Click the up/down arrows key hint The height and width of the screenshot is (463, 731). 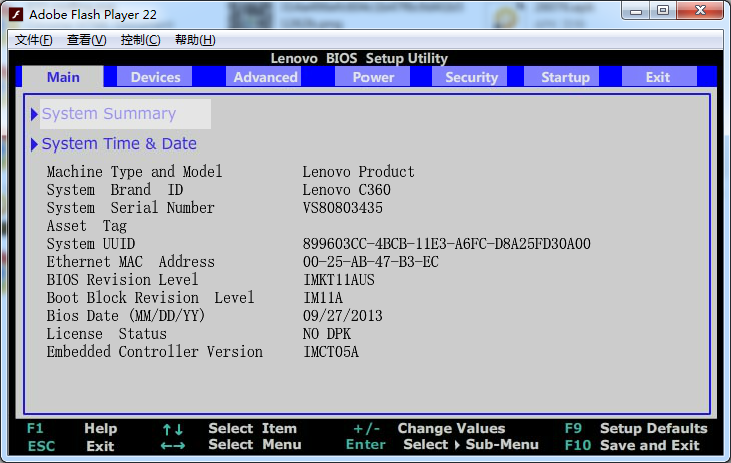pos(172,429)
